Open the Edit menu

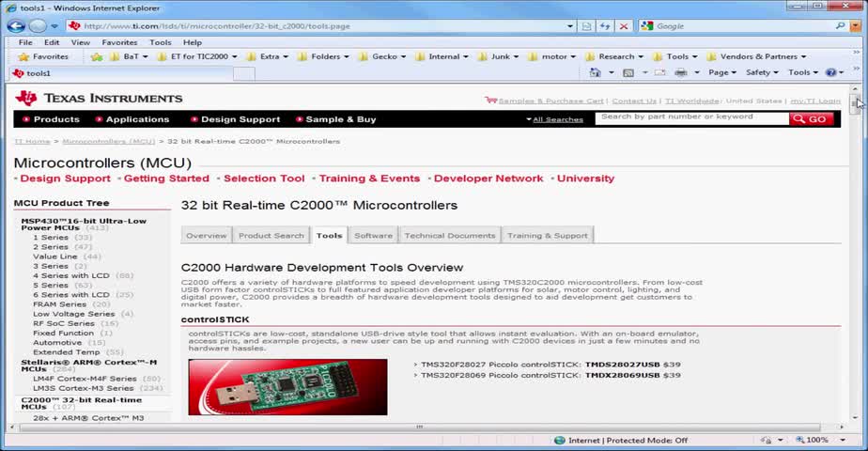pyautogui.click(x=52, y=42)
